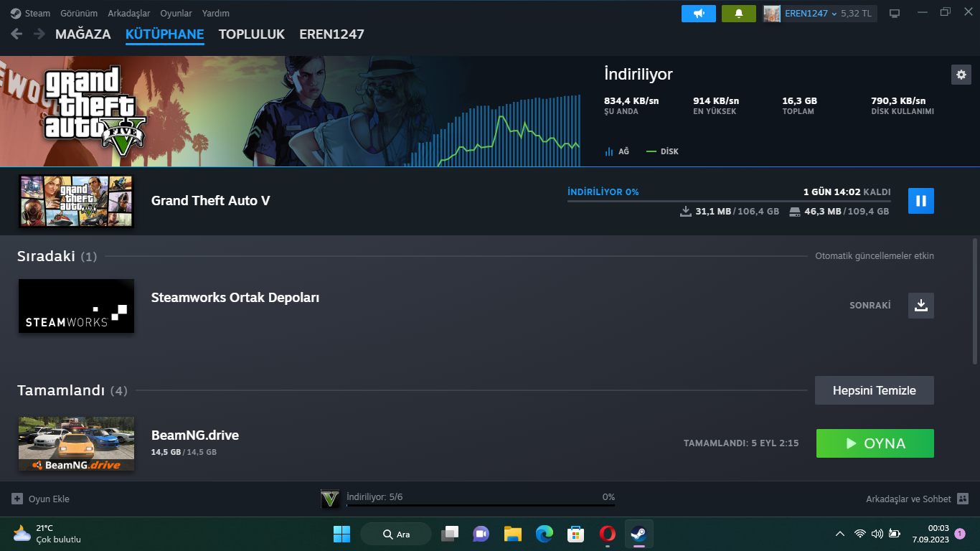Click the Tamamlandı section heading

coord(61,390)
